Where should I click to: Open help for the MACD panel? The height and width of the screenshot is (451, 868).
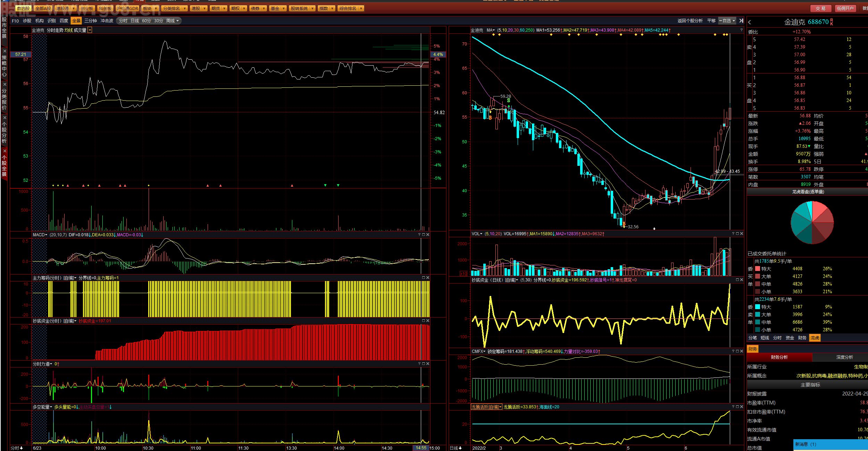pyautogui.click(x=419, y=235)
